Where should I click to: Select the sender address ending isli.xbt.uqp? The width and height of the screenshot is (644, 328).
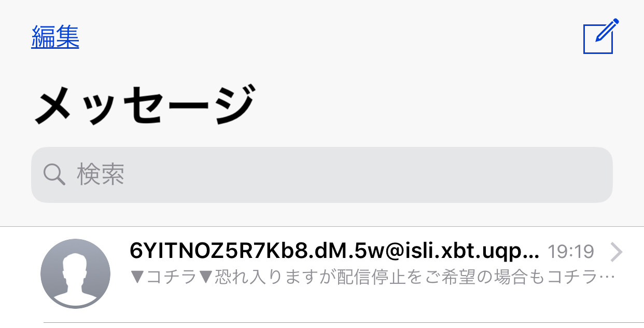pyautogui.click(x=334, y=252)
